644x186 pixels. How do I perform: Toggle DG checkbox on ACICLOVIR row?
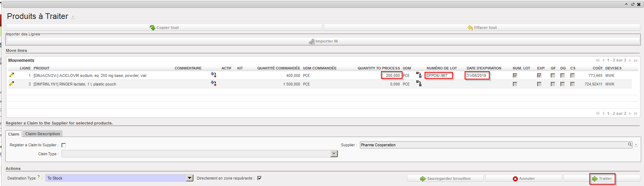[x=563, y=75]
